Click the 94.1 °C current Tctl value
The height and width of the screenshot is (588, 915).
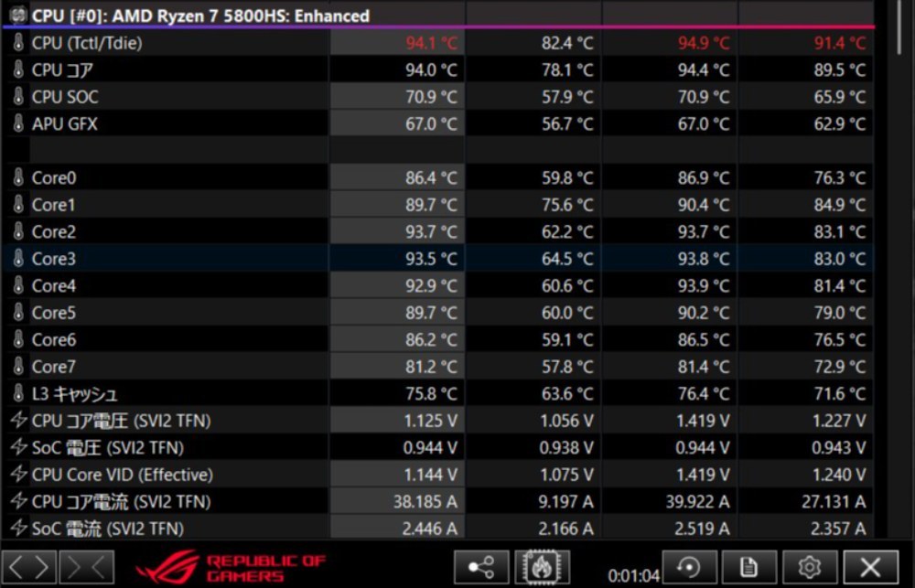tap(432, 43)
